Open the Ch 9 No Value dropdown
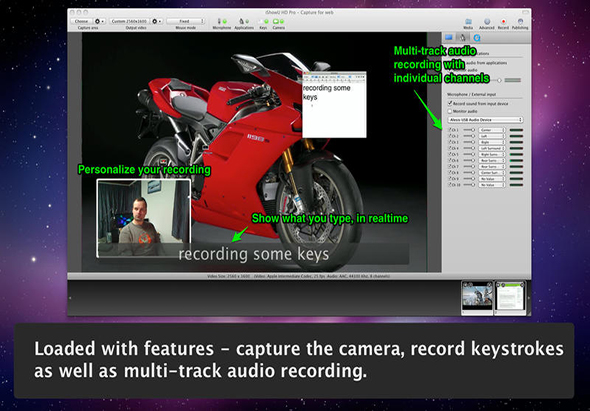 [492, 179]
